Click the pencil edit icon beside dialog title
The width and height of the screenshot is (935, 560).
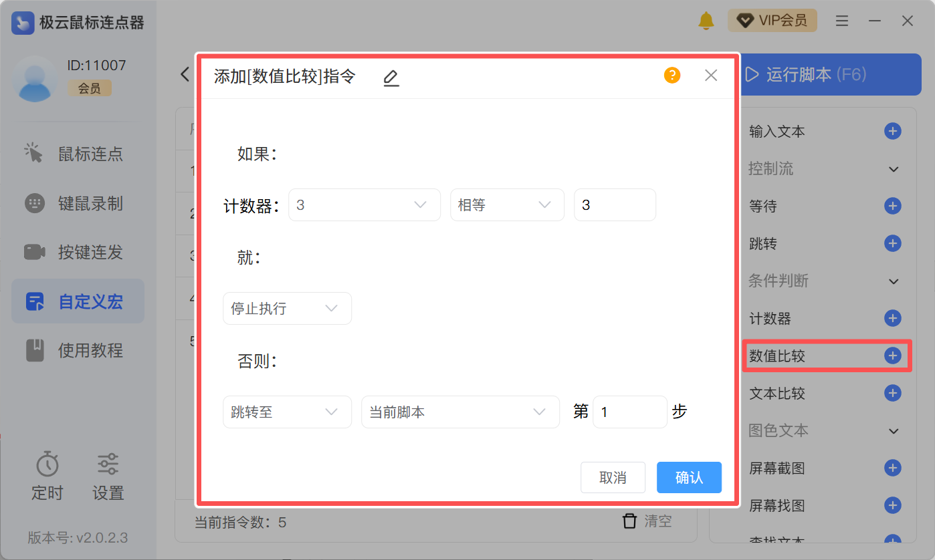point(391,78)
